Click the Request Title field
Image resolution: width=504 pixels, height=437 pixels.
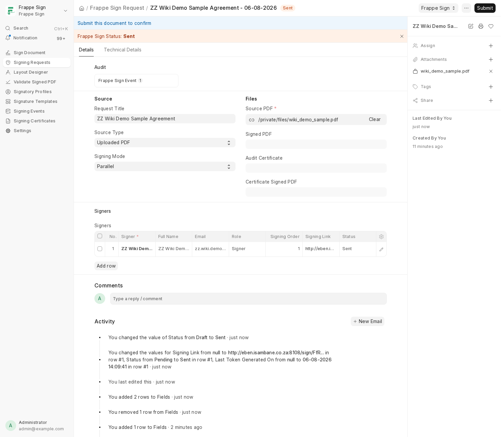(165, 119)
